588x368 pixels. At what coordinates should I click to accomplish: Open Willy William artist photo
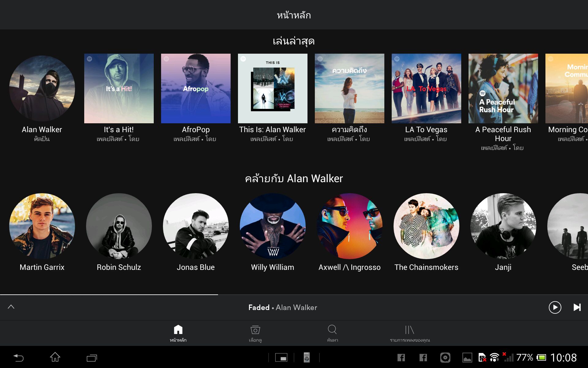(x=273, y=226)
